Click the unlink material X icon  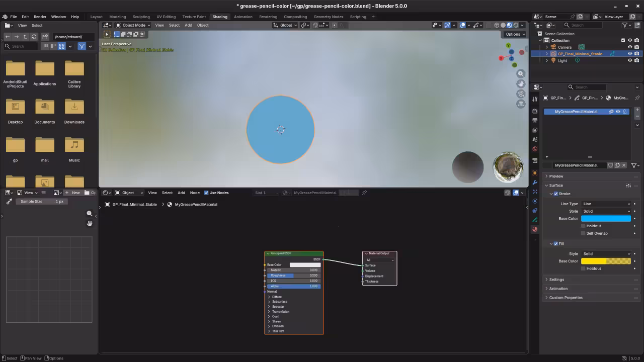click(x=624, y=165)
